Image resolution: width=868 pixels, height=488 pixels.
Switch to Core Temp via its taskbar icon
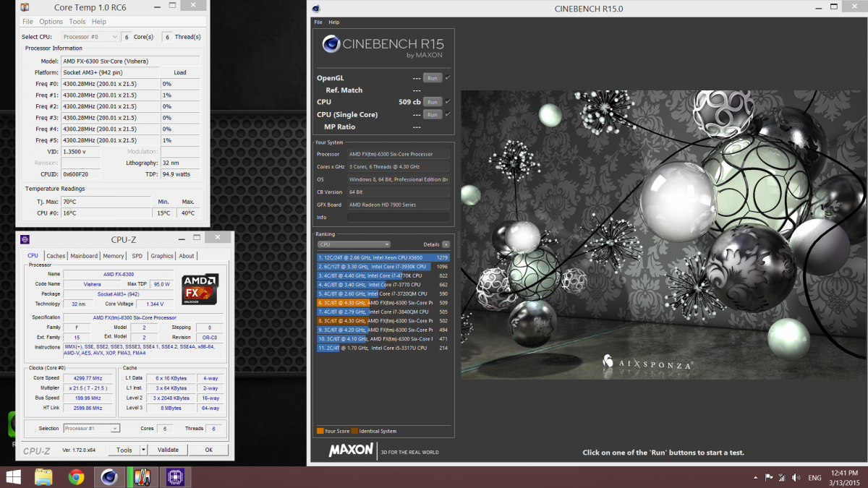point(142,476)
